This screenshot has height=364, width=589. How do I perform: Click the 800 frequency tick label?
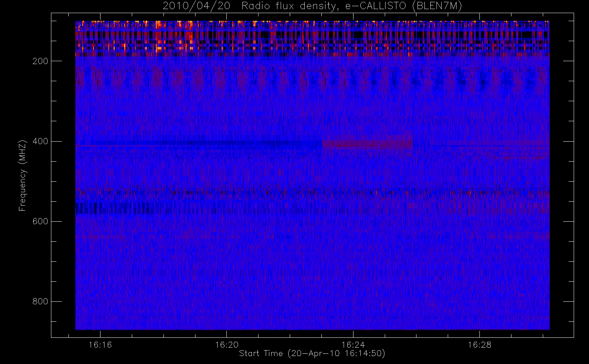pos(40,301)
